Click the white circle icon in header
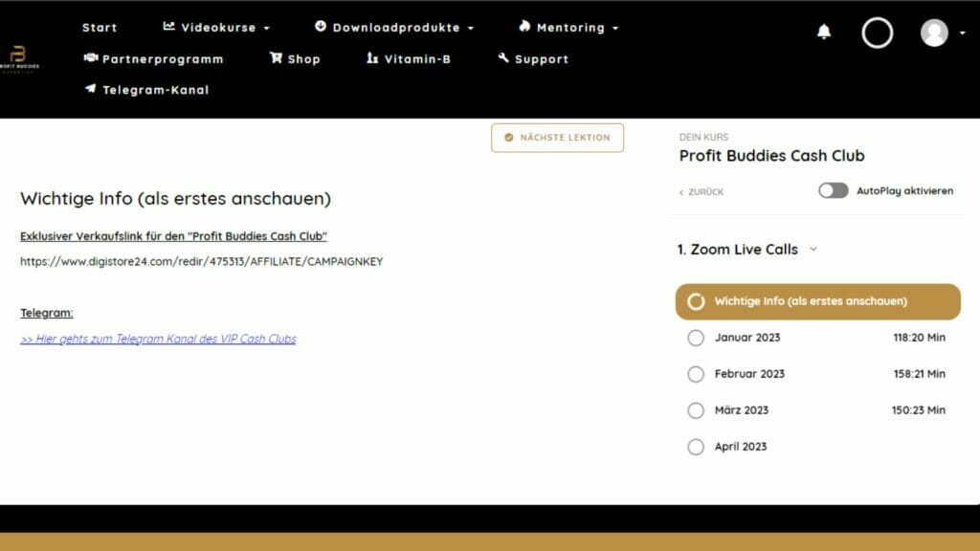 pos(877,33)
